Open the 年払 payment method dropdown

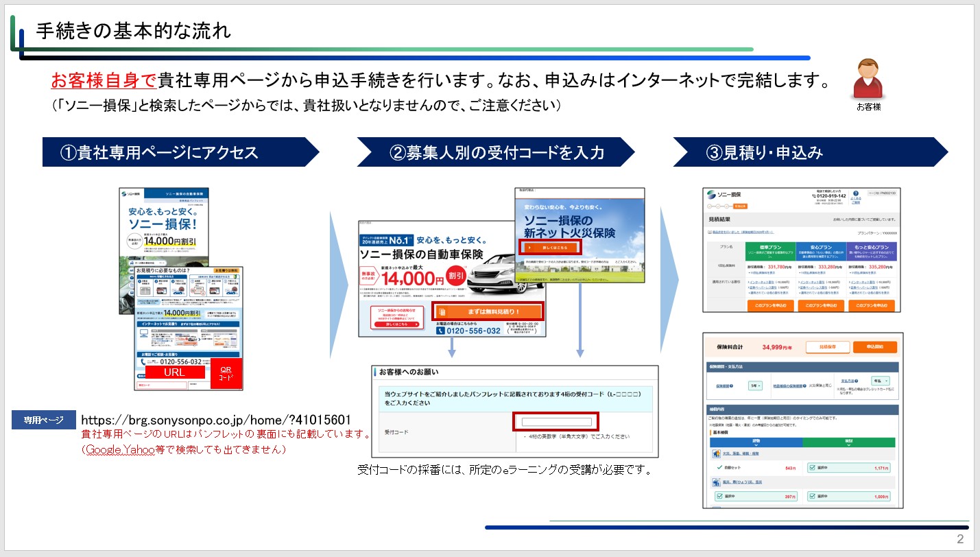[881, 381]
